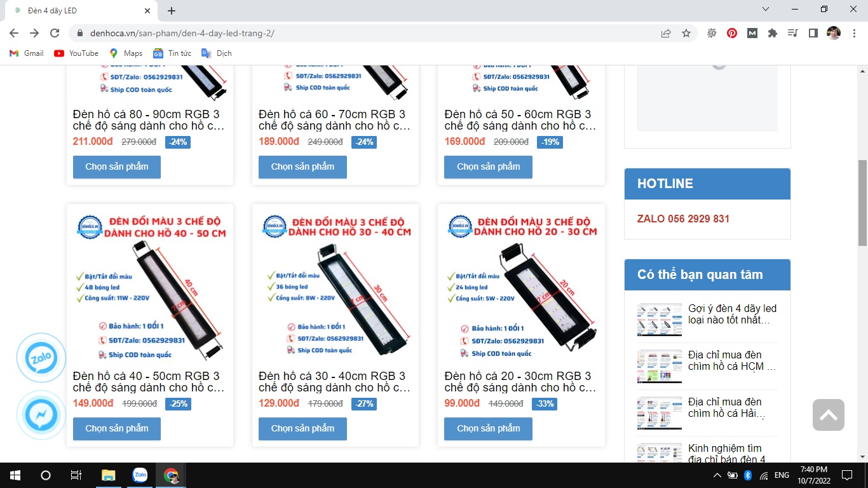Bookmark this page with the star icon
Image resolution: width=868 pixels, height=488 pixels.
click(x=686, y=34)
